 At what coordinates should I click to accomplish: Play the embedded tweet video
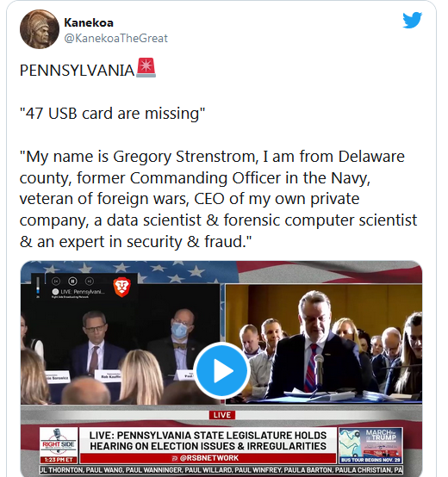[x=222, y=370]
